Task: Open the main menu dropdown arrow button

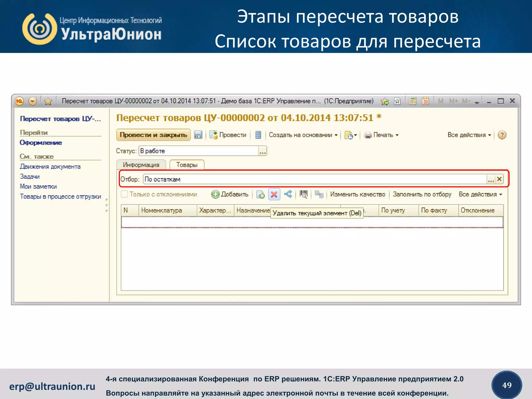Action: [32, 101]
